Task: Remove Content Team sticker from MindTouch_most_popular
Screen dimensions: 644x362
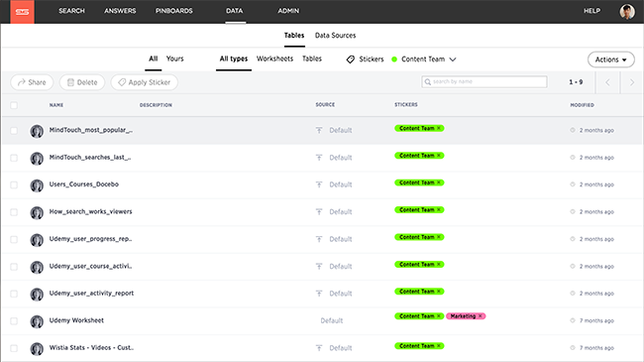Action: click(439, 128)
